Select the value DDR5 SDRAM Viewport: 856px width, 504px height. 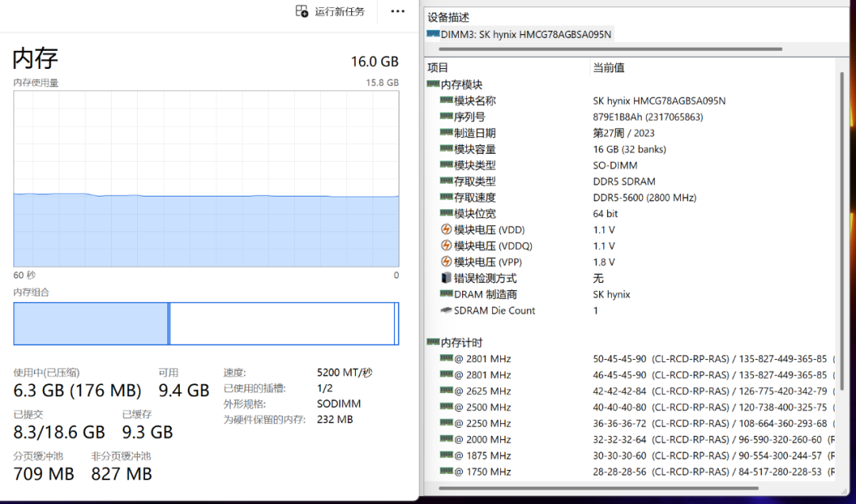pyautogui.click(x=624, y=181)
